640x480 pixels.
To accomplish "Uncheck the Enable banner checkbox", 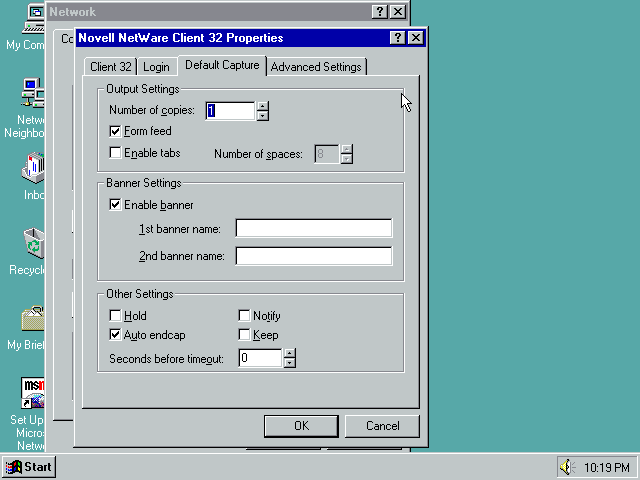I will coord(115,204).
